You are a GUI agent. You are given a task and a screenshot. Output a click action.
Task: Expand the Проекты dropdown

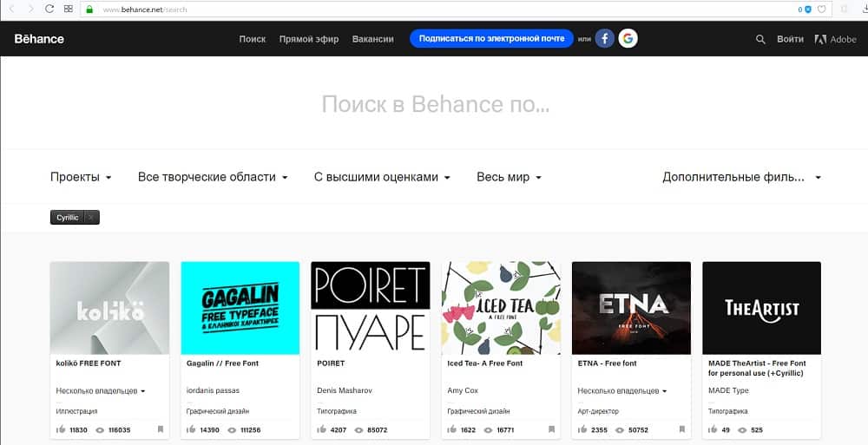(81, 177)
